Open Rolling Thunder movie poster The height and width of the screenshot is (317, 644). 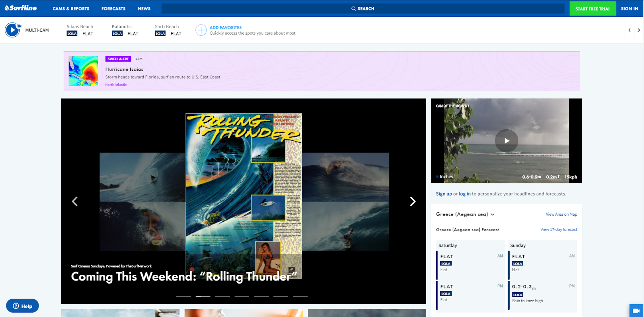[244, 196]
